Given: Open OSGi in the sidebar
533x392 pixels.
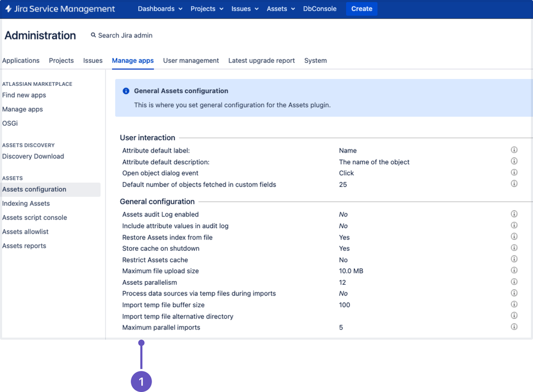Looking at the screenshot, I should 10,123.
